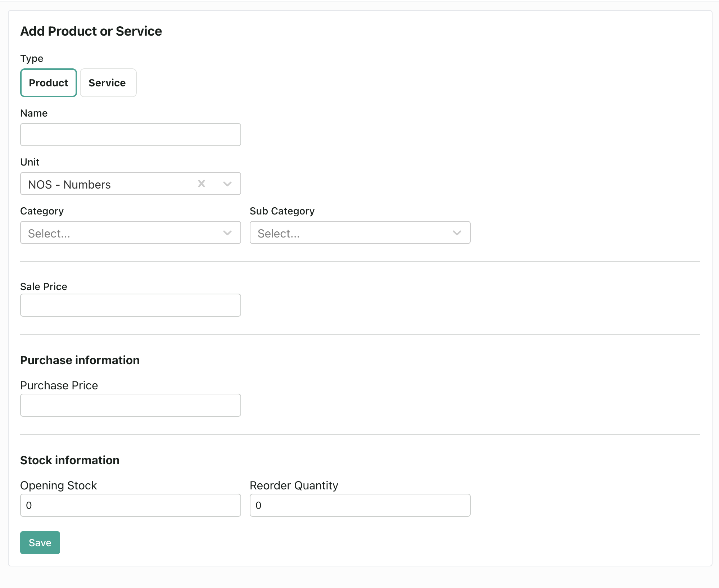Click the Stock information heading

[x=70, y=460]
